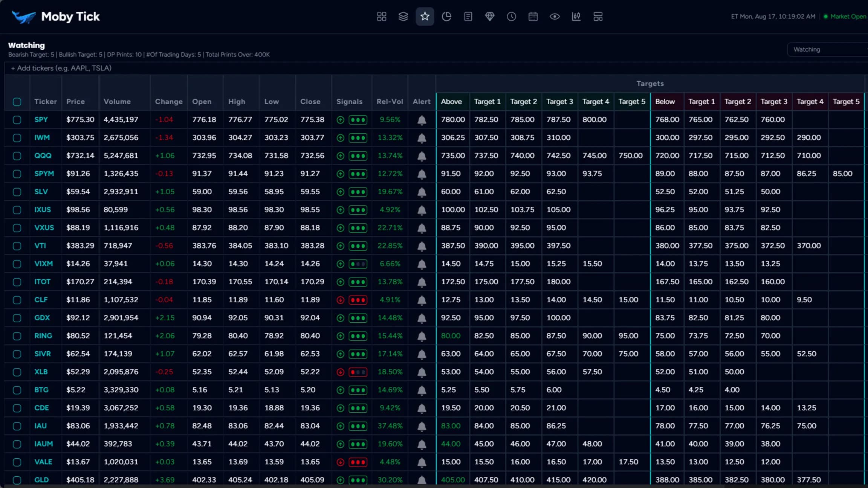Click the partial signal dots for VIXM
Image resolution: width=868 pixels, height=488 pixels.
[358, 264]
